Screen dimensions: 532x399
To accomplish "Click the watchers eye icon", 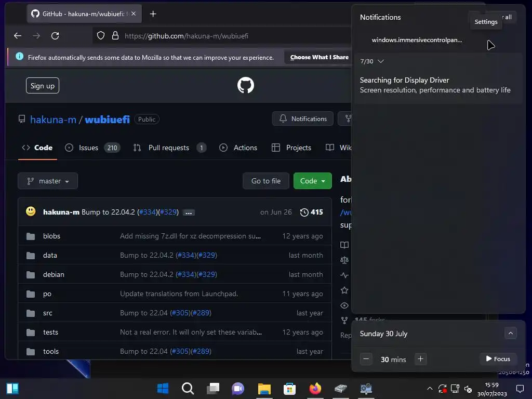I will [344, 305].
